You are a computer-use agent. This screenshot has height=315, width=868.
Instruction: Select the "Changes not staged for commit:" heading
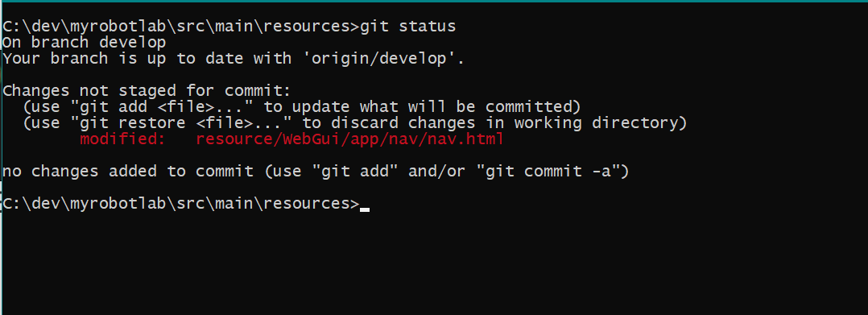(x=147, y=91)
